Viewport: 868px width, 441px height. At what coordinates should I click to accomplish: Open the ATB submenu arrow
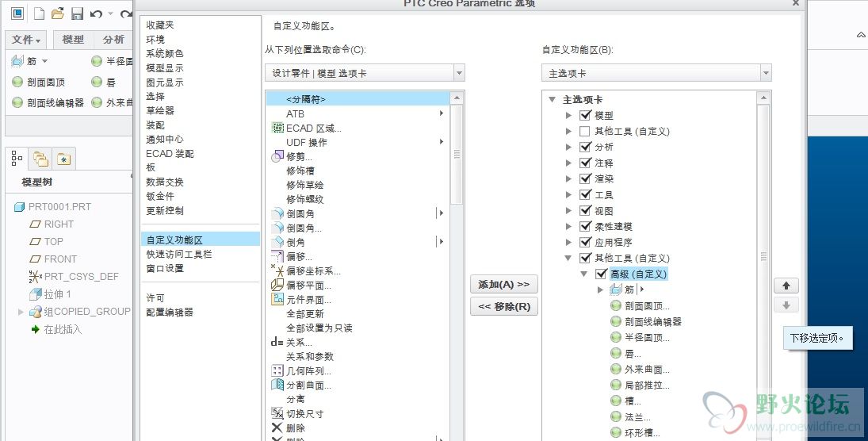(x=442, y=113)
